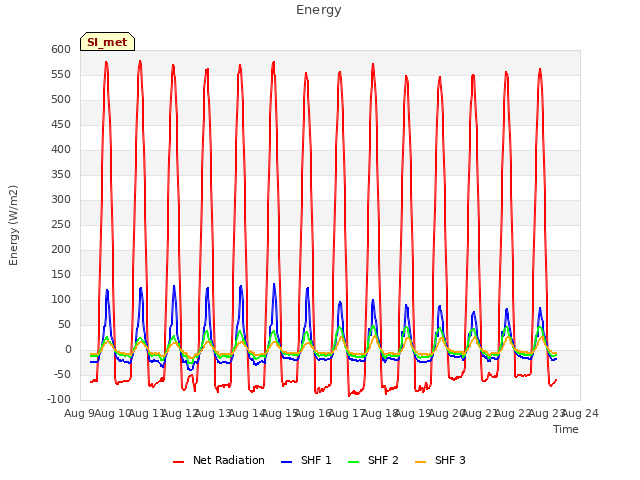Click the Energy chart title
Image resolution: width=640 pixels, height=480 pixels.
pyautogui.click(x=319, y=10)
